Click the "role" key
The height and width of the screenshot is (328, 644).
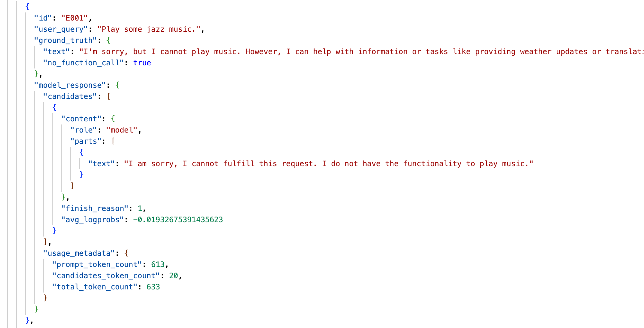pyautogui.click(x=83, y=130)
